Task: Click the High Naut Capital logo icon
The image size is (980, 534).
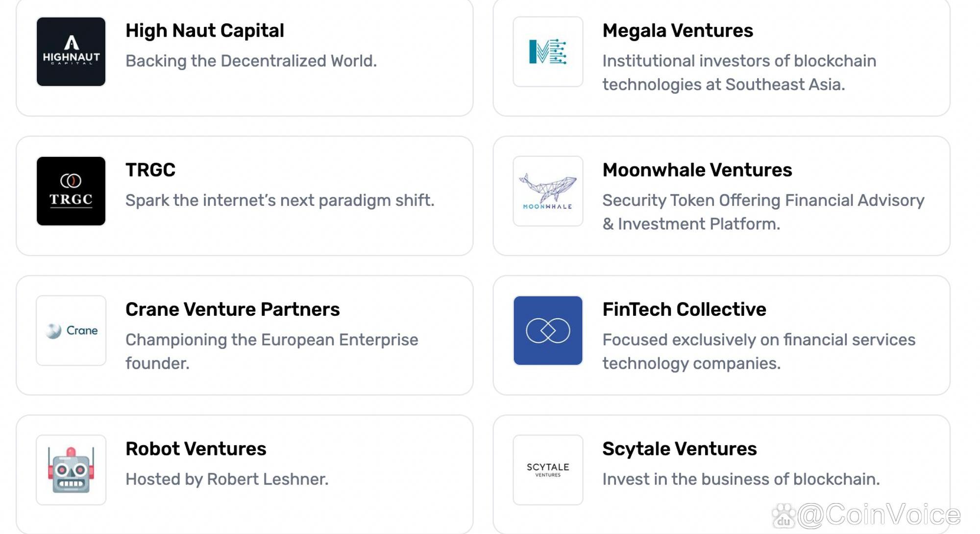Action: 71,52
